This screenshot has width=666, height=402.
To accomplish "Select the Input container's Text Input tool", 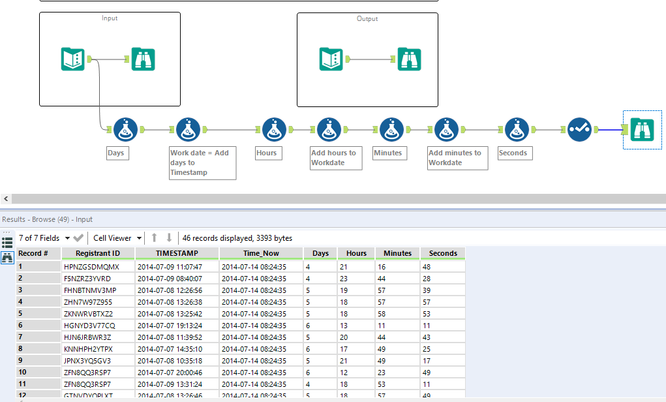I will click(x=74, y=59).
